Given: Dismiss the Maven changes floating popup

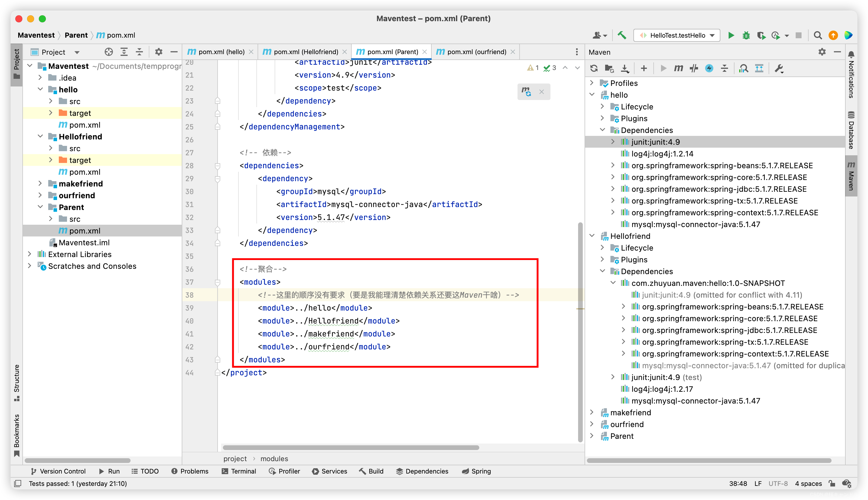Looking at the screenshot, I should pyautogui.click(x=542, y=92).
